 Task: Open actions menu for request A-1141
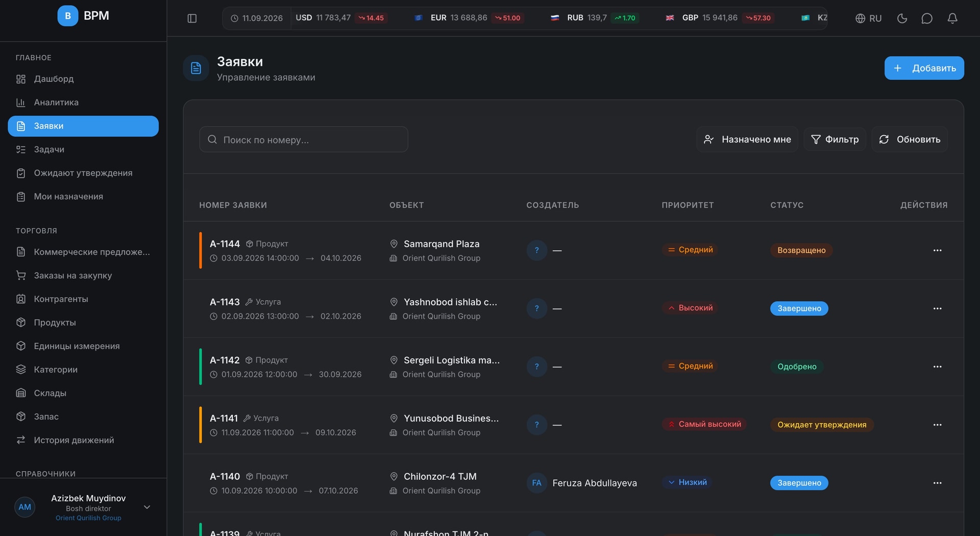click(937, 425)
